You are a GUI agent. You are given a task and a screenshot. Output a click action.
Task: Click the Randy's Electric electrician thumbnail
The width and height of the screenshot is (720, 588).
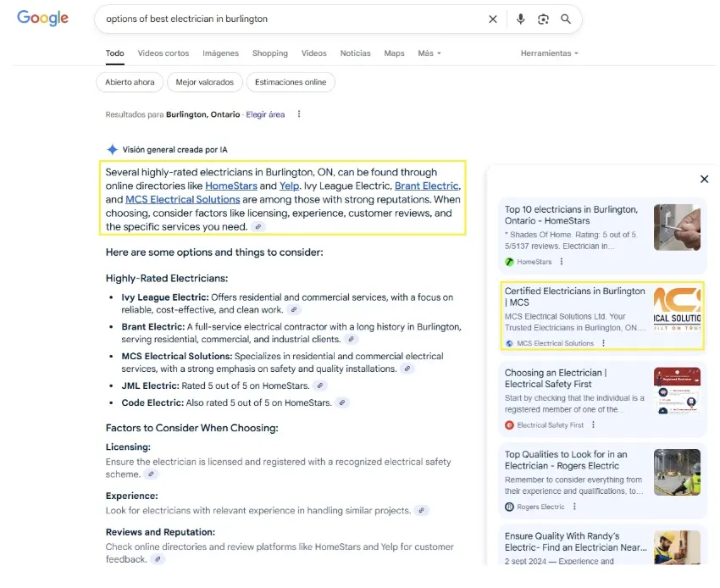(677, 547)
